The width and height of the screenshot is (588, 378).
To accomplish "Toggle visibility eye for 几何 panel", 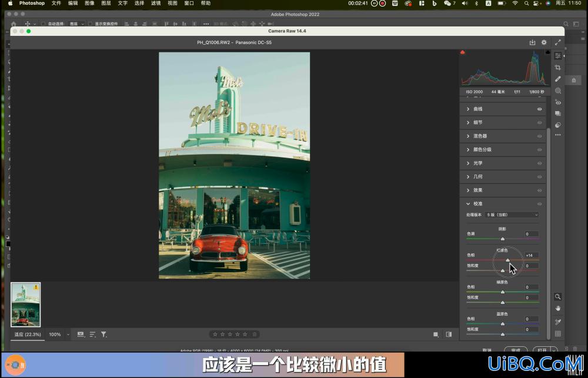I will coord(540,176).
